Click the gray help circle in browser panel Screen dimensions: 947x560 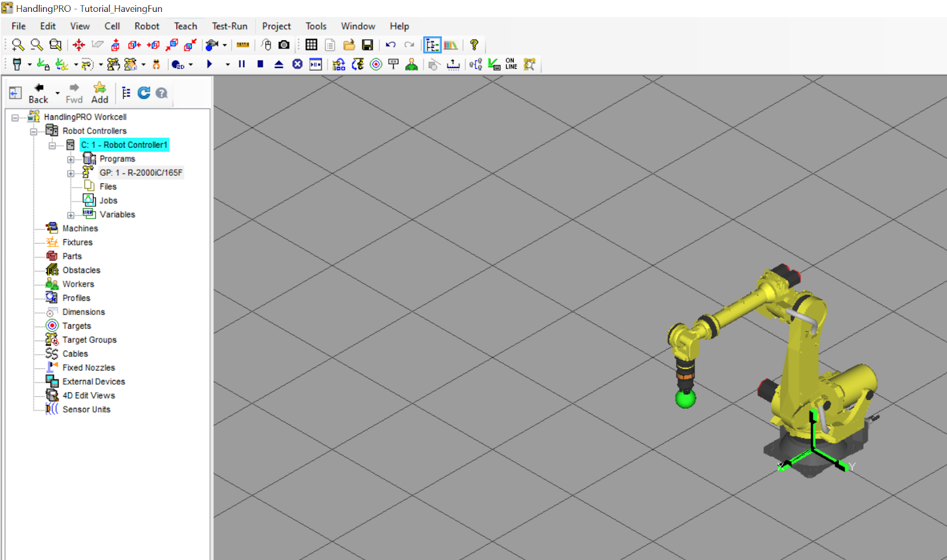tap(162, 93)
